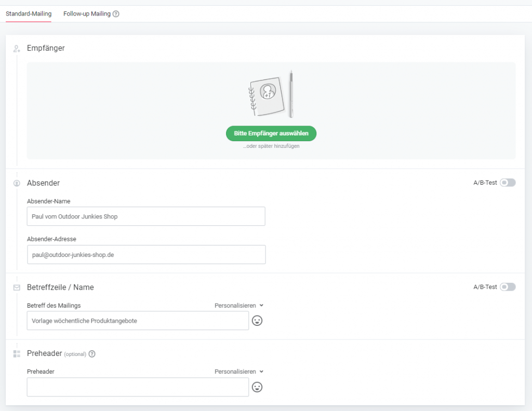Click into the Absender-Name input field
This screenshot has width=532, height=411.
(x=146, y=216)
